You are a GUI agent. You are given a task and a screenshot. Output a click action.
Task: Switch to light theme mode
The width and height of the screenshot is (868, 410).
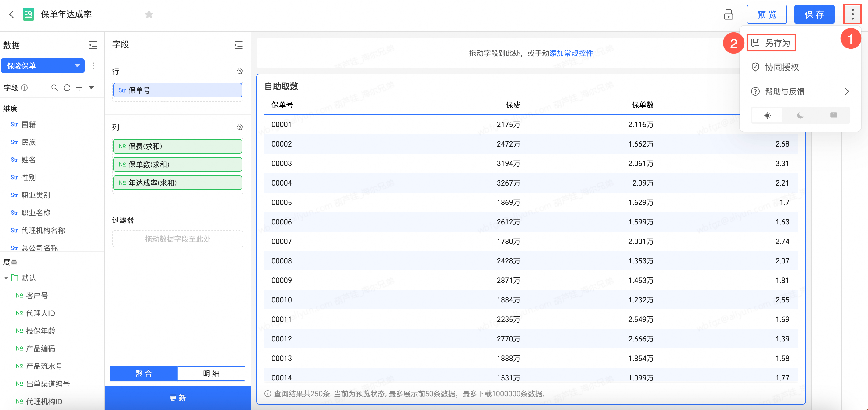(767, 115)
